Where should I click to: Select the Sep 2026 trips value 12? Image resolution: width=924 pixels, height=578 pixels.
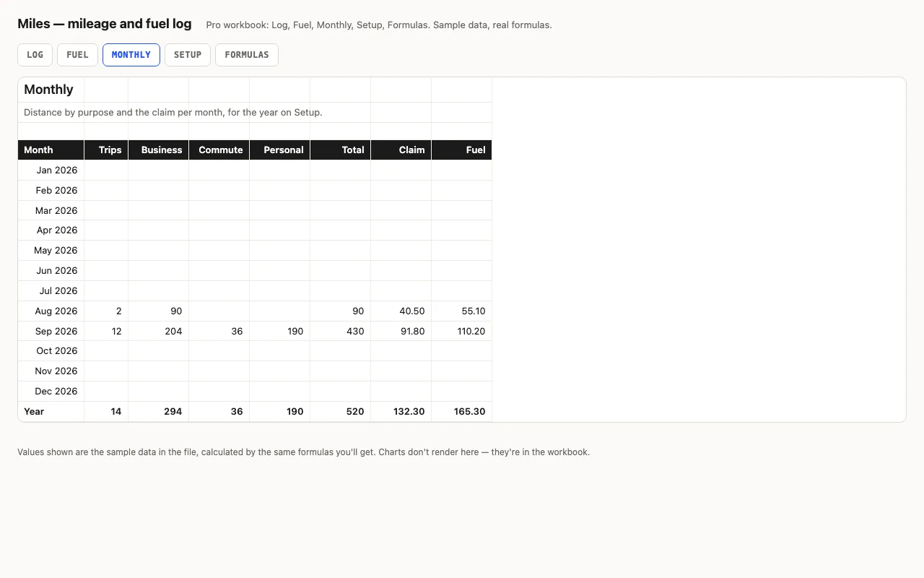click(106, 332)
